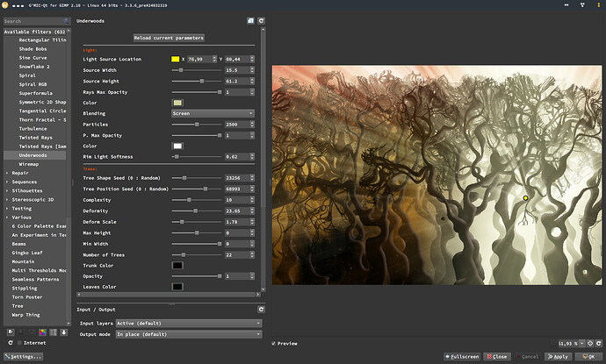Click the reset parameters icon in top right of panel

tap(261, 19)
